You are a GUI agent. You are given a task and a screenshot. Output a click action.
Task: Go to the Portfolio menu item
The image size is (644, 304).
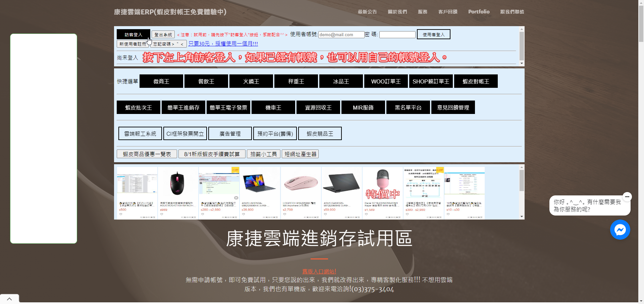479,12
